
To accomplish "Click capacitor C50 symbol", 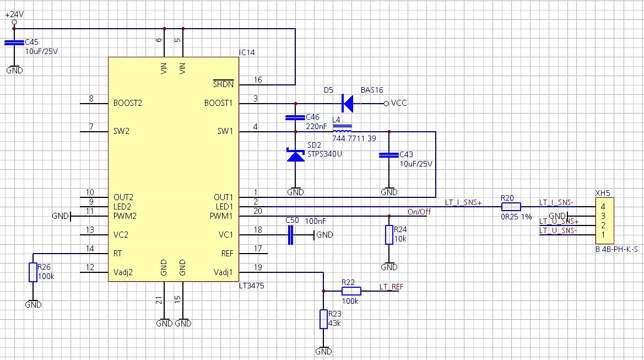I will click(x=291, y=235).
